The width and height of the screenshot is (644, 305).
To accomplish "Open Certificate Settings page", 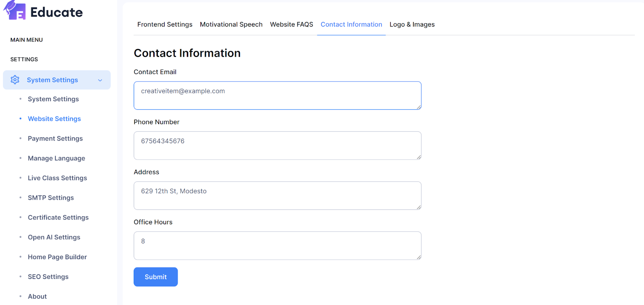I will point(58,217).
